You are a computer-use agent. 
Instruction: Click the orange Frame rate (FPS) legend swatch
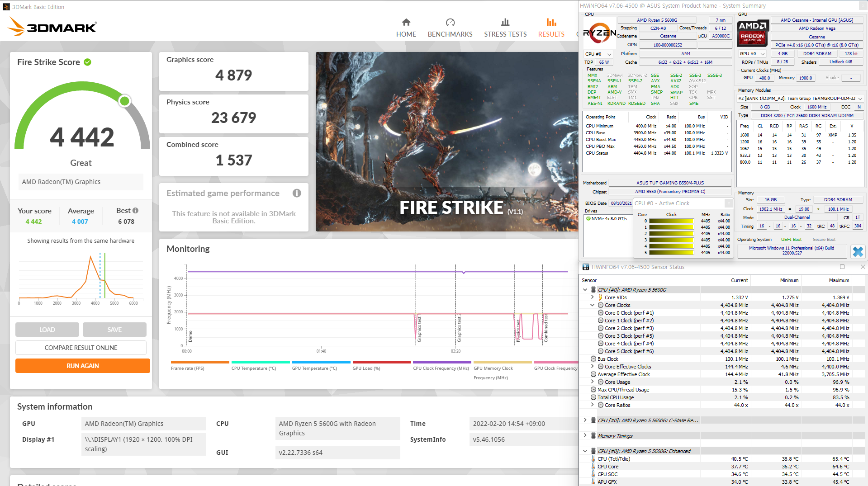pos(200,362)
